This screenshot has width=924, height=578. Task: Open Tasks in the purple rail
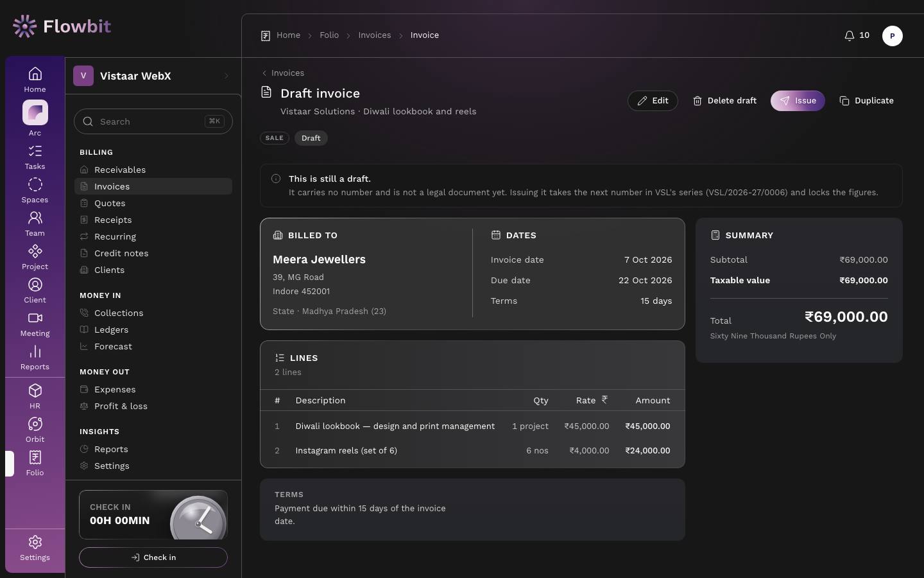(35, 157)
